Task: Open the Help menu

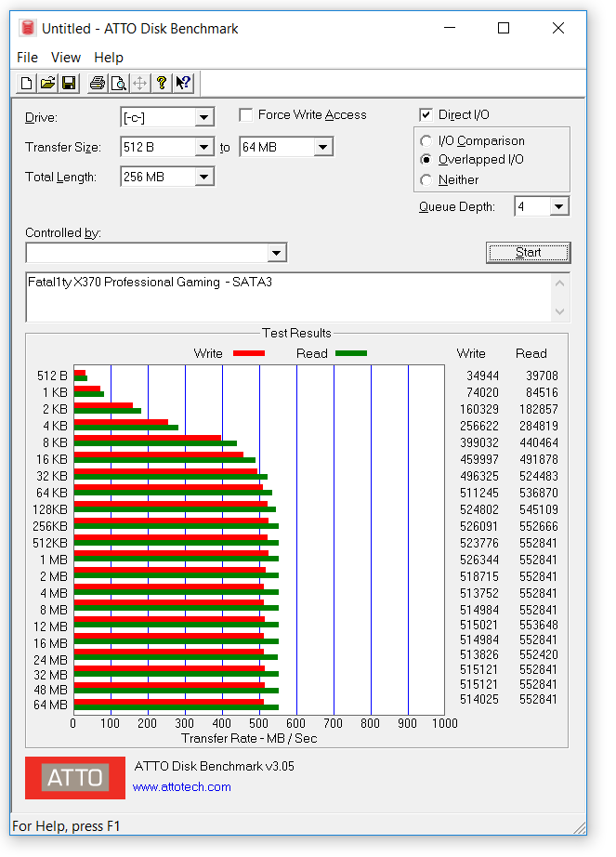Action: pyautogui.click(x=109, y=58)
